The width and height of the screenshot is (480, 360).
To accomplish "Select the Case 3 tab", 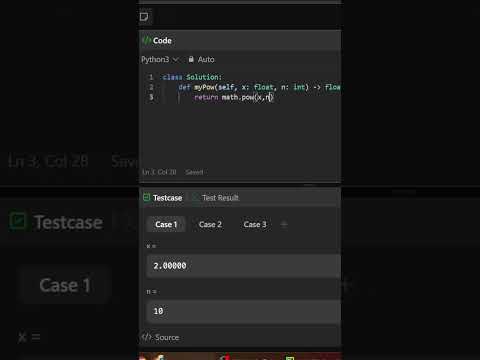I will tap(255, 224).
